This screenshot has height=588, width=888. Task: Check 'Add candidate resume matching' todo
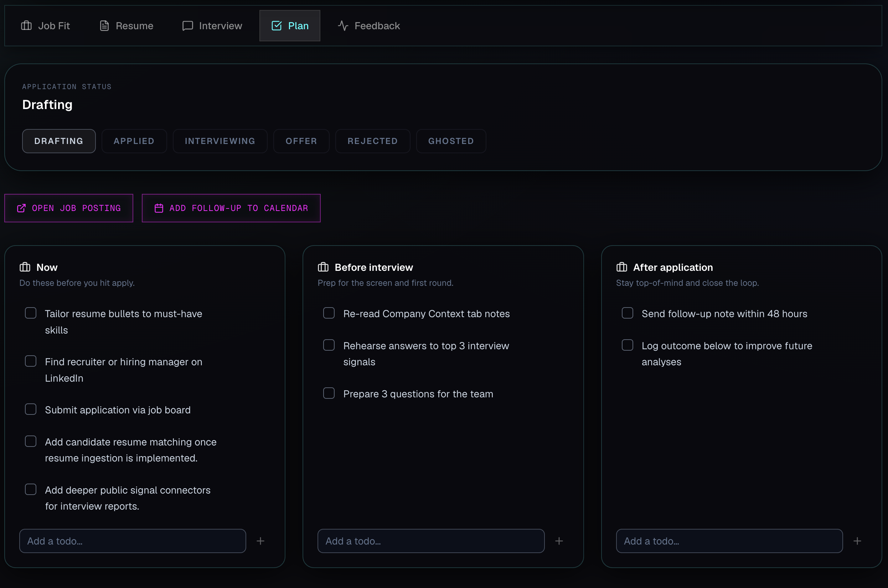pyautogui.click(x=31, y=442)
